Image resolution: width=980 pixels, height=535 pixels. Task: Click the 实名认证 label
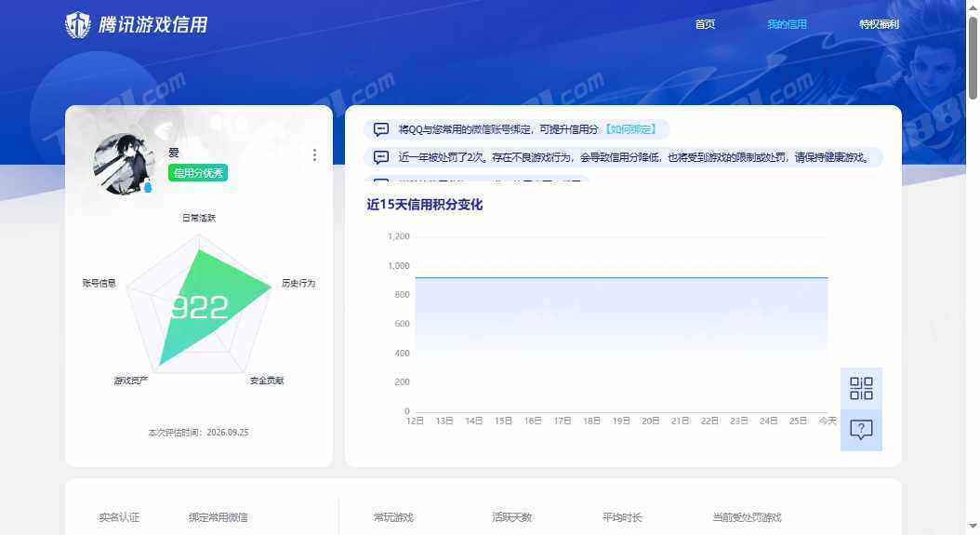coord(119,517)
